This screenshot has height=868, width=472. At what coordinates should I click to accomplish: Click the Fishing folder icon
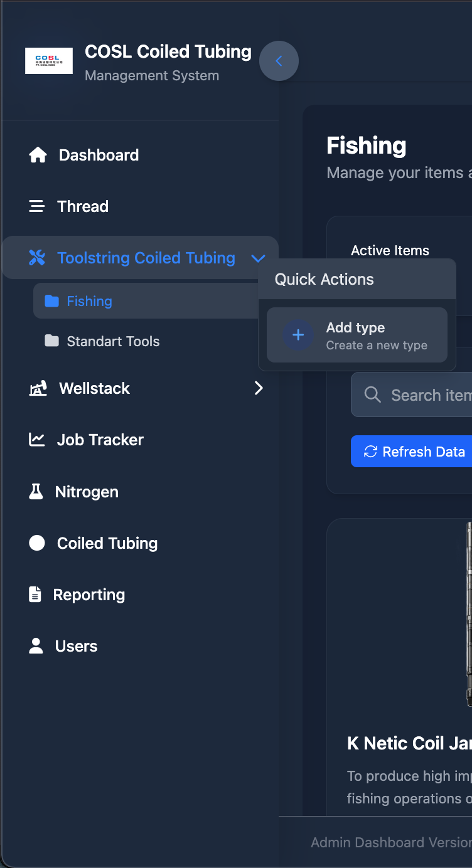(x=53, y=301)
